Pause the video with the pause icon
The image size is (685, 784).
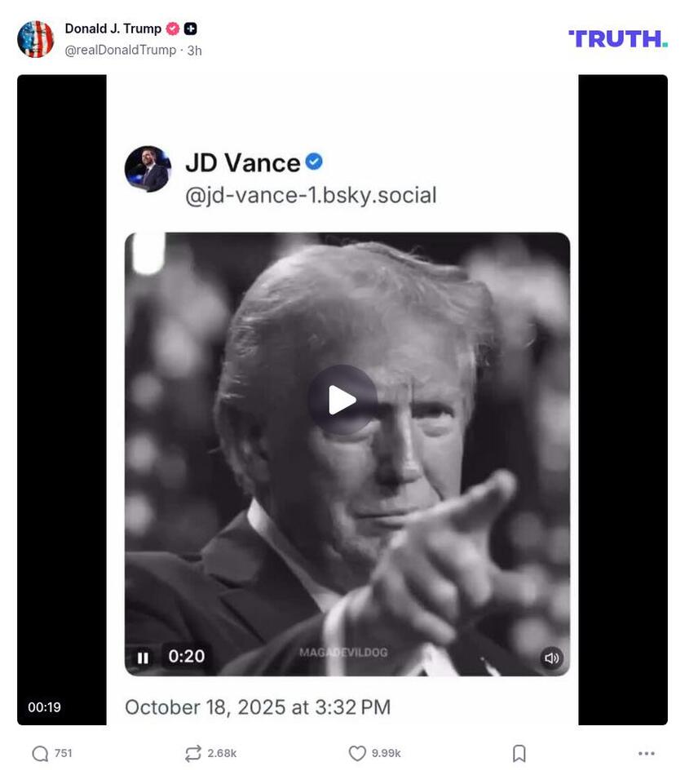click(x=143, y=656)
